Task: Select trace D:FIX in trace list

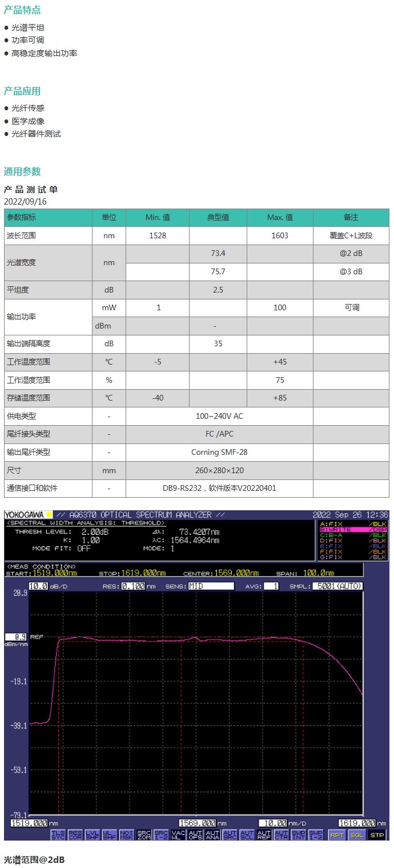Action: (x=353, y=540)
